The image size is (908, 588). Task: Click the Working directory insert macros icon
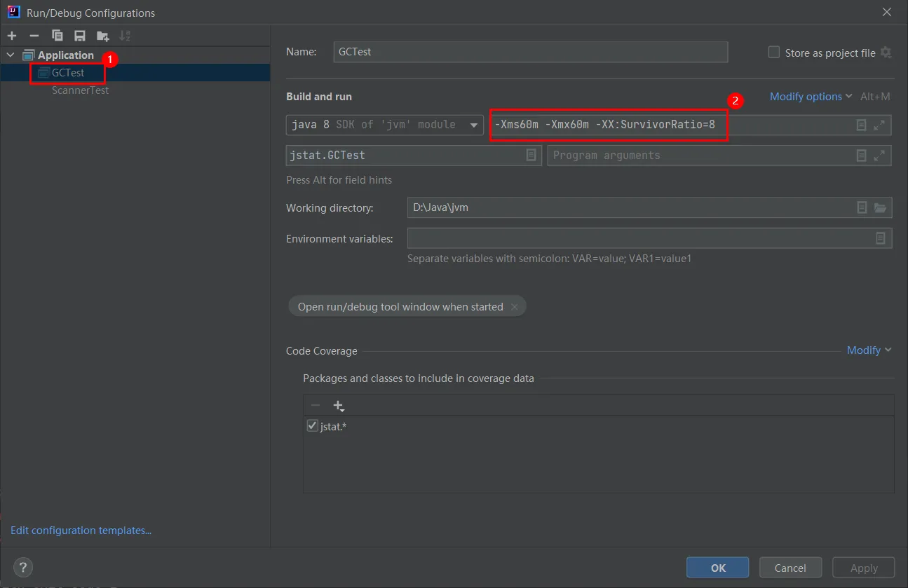tap(862, 207)
